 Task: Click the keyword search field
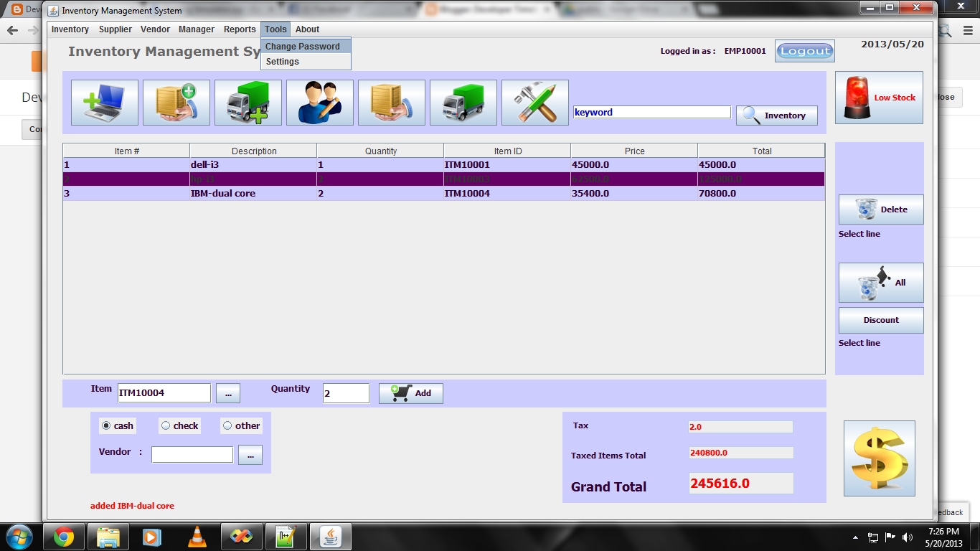point(651,113)
